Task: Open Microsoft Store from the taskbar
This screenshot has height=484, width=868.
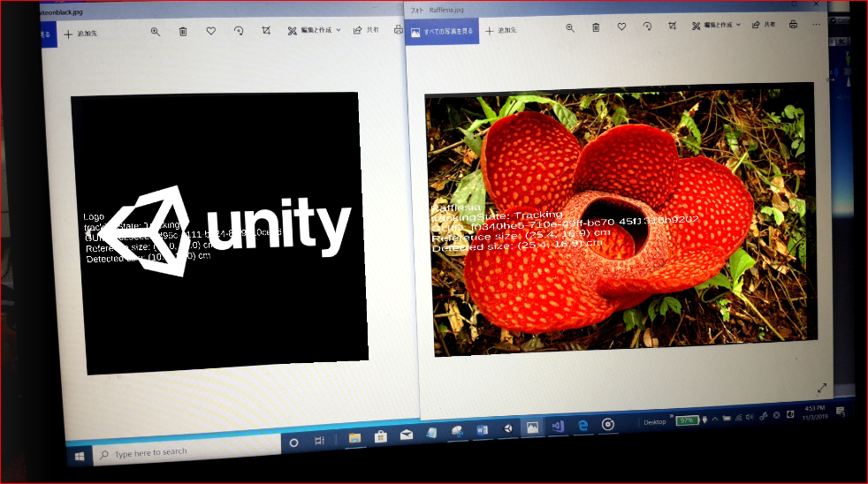Action: 380,436
